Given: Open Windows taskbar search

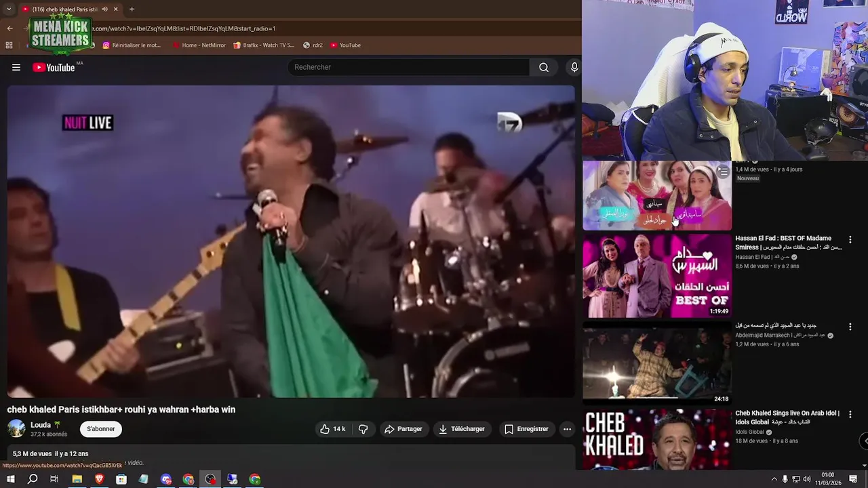Looking at the screenshot, I should pyautogui.click(x=33, y=479).
